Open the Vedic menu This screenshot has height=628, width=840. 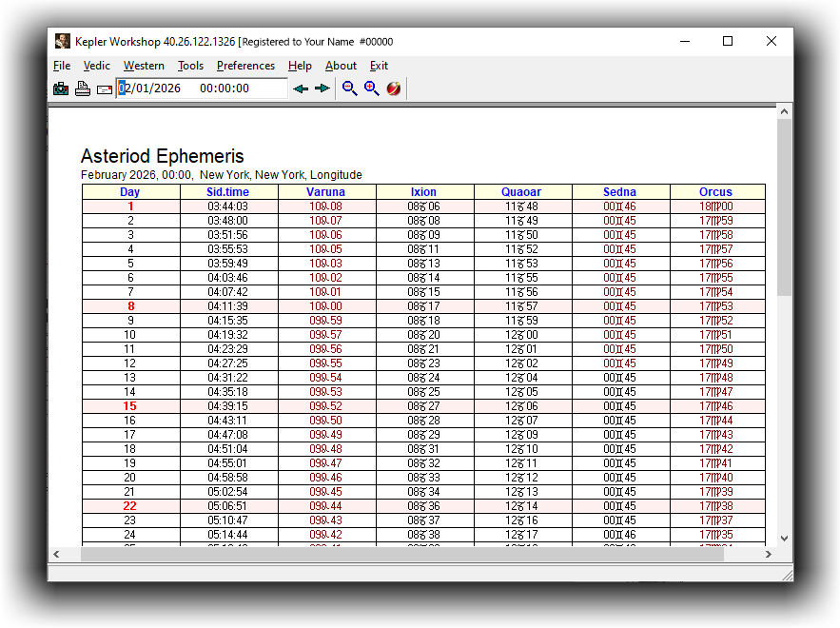[96, 66]
